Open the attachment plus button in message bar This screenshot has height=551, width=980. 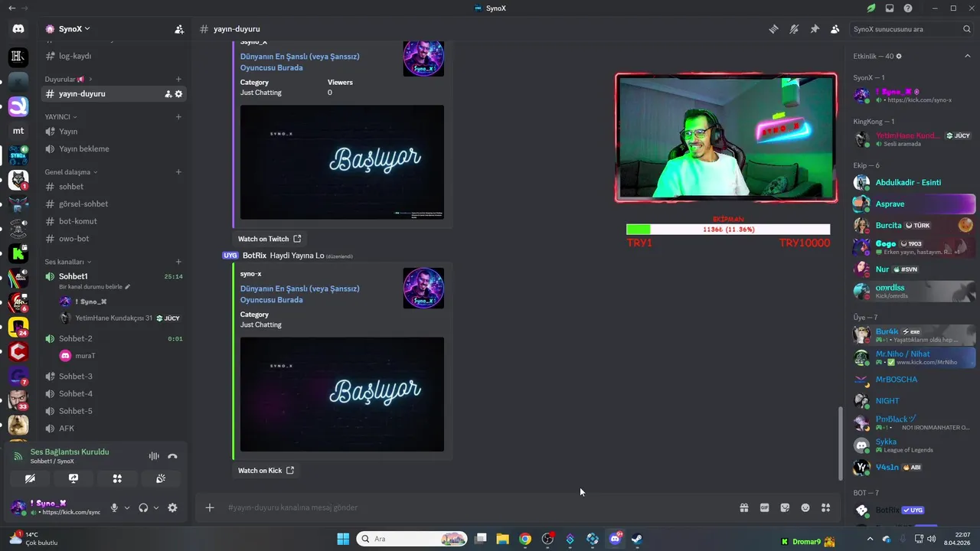click(210, 507)
